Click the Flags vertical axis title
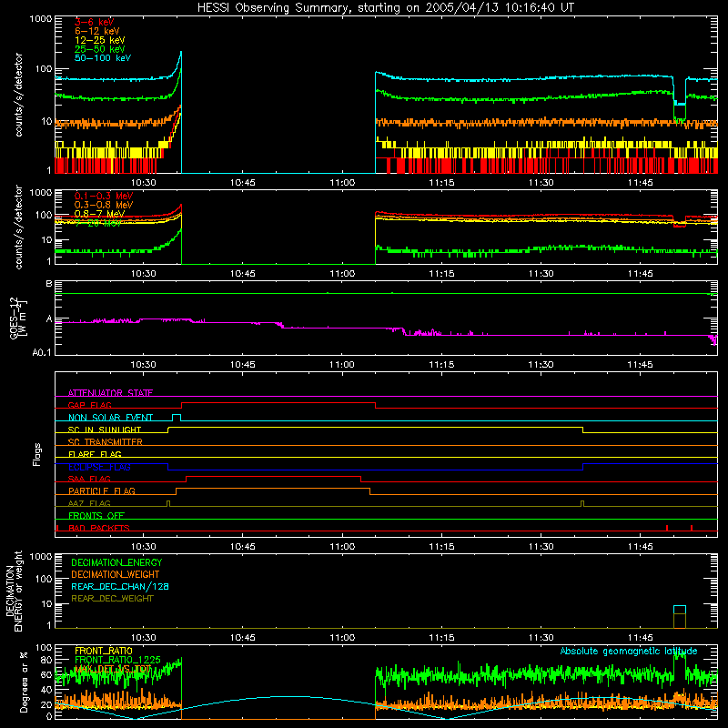This screenshot has width=728, height=728. click(37, 454)
